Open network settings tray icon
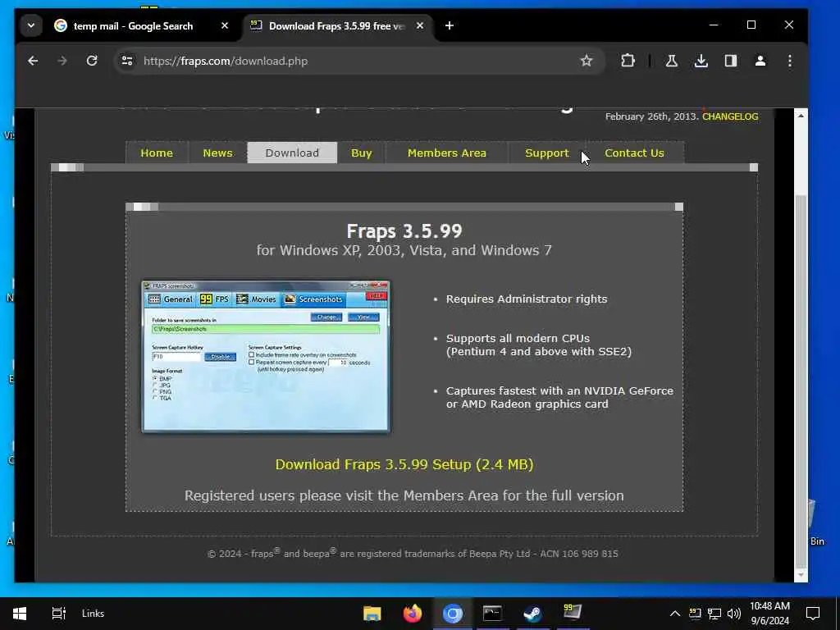840x630 pixels. point(714,614)
